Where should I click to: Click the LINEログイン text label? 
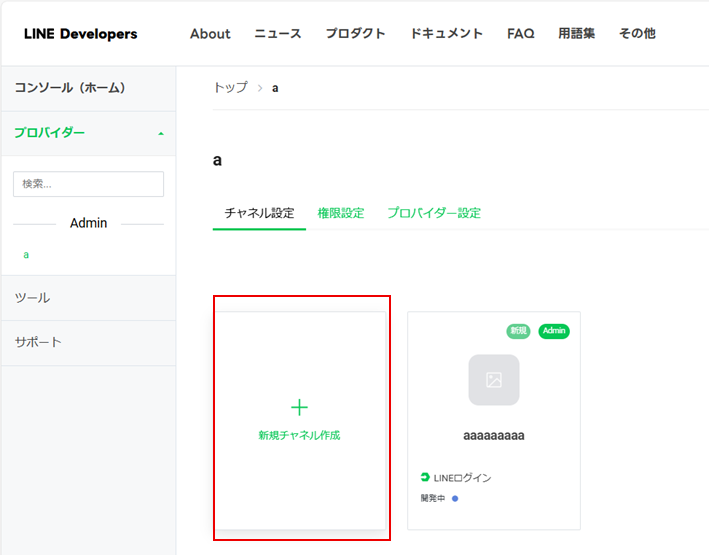point(462,478)
